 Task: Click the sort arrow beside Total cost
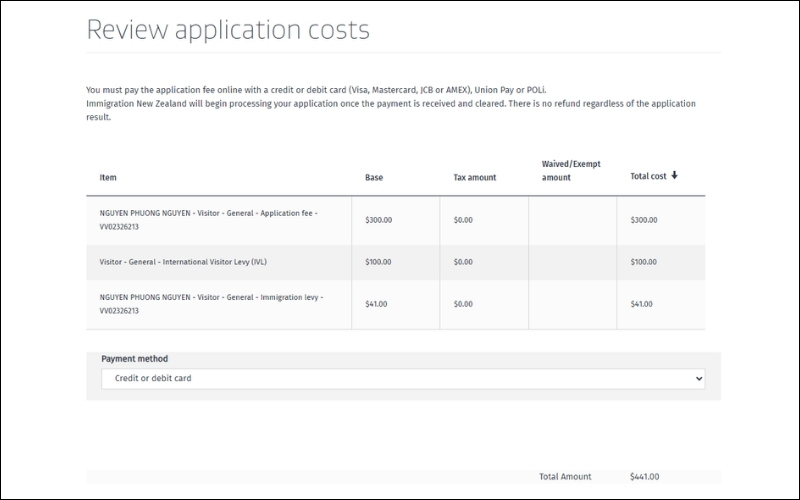coord(675,176)
